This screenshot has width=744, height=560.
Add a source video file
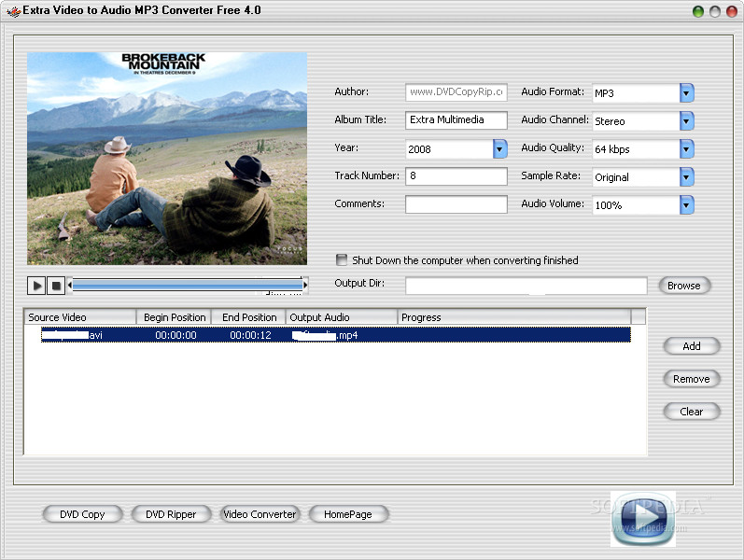pos(692,346)
